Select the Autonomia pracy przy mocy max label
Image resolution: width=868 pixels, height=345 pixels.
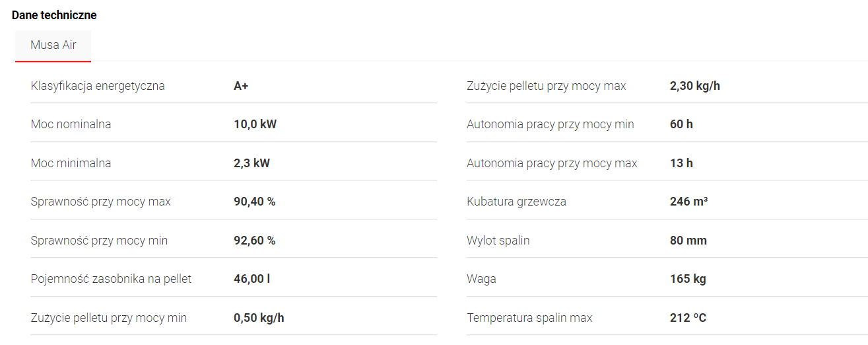(x=552, y=163)
